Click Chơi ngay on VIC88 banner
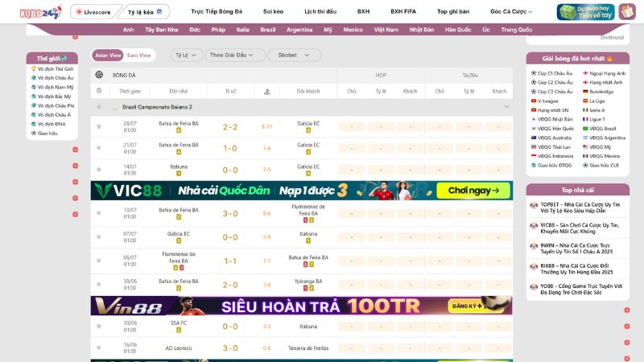The height and width of the screenshot is (362, 644). (x=473, y=191)
